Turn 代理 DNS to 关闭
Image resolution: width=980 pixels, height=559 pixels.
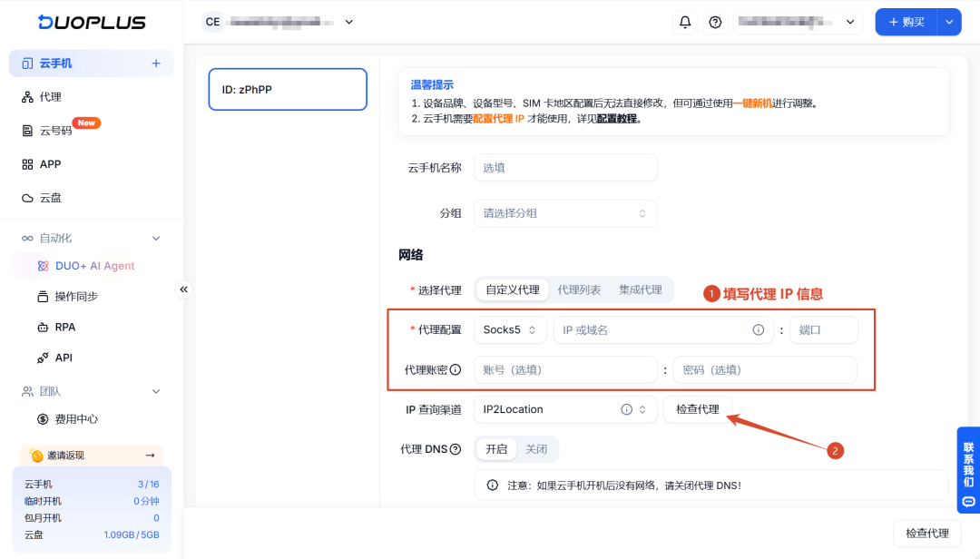click(536, 449)
